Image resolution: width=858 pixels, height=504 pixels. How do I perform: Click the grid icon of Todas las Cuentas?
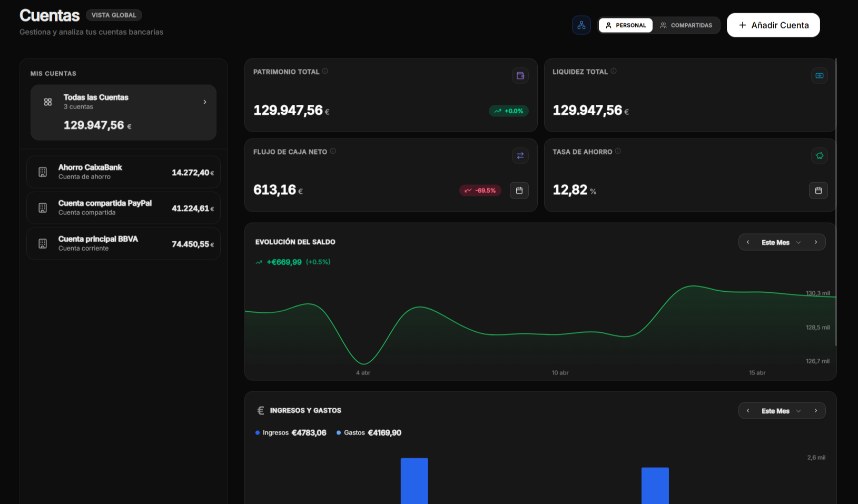click(48, 102)
